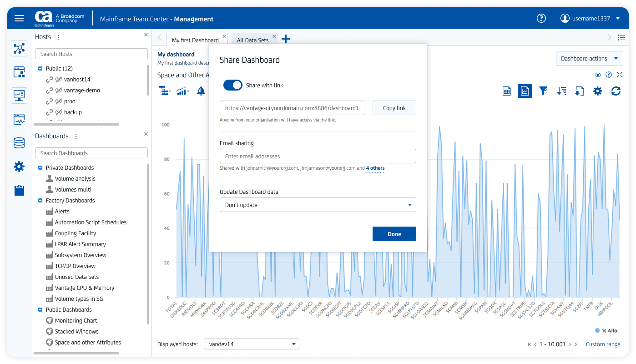Toggle visibility of backup host

[x=59, y=112]
